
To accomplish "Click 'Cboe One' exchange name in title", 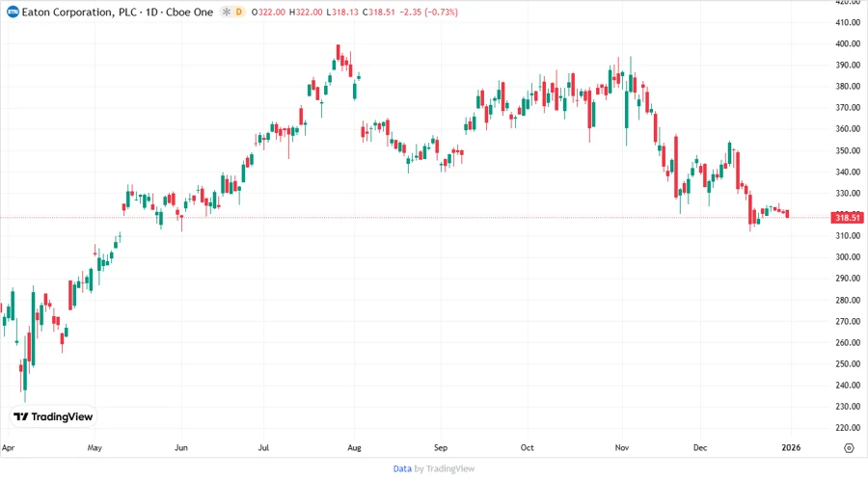I will coord(189,13).
